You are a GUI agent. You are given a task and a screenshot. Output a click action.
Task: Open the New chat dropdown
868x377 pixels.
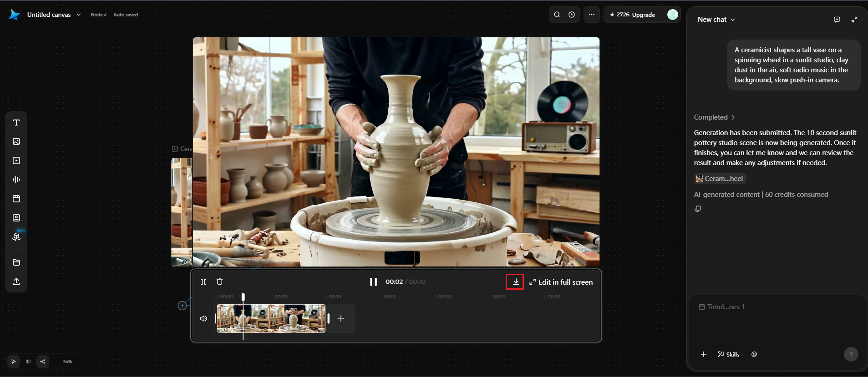pos(716,20)
